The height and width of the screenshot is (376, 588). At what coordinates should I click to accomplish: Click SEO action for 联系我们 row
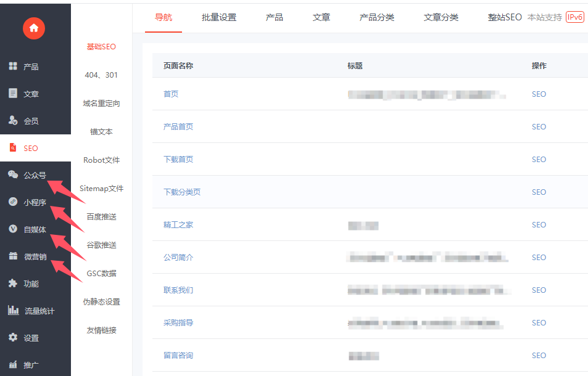[x=539, y=290]
